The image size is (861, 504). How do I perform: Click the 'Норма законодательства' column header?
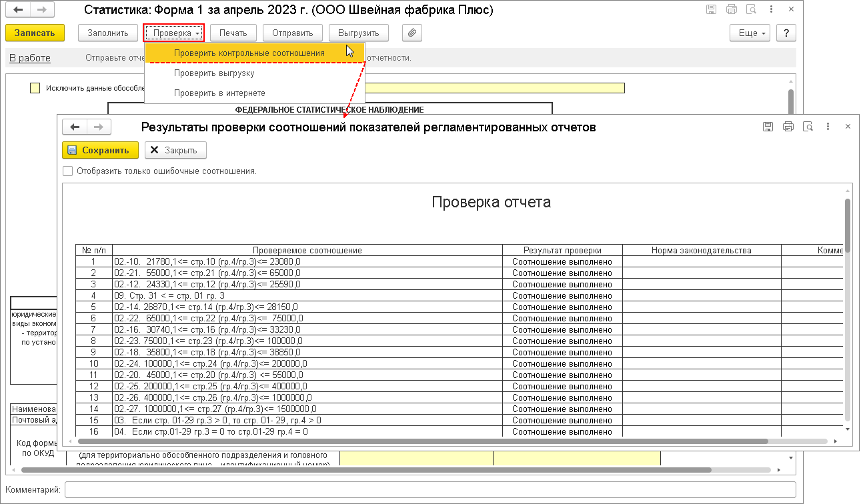click(702, 250)
